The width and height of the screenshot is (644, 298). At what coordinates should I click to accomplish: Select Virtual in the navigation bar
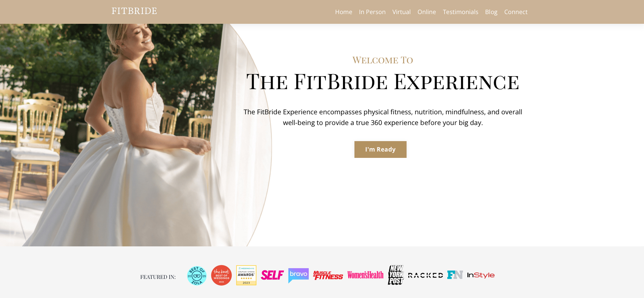coord(401,12)
